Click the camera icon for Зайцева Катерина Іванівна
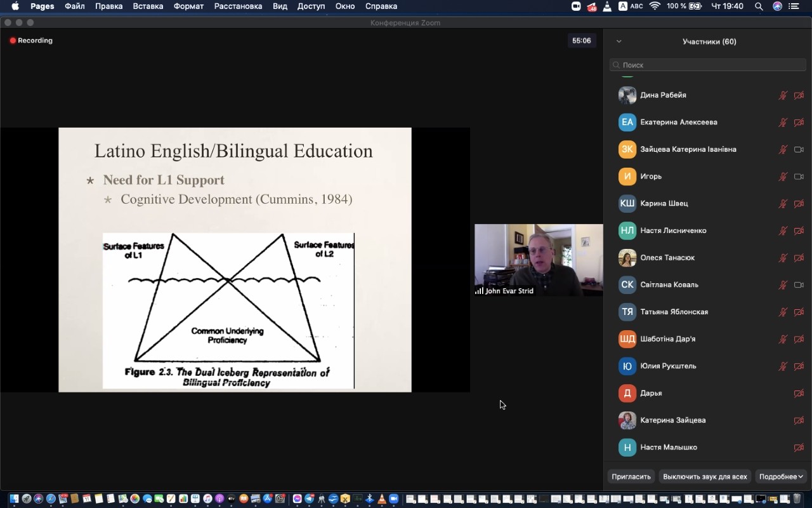The height and width of the screenshot is (508, 812). click(799, 150)
